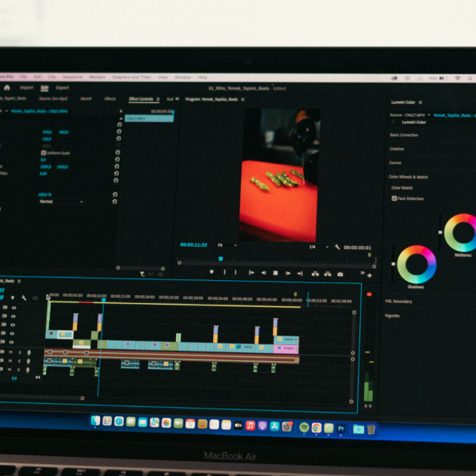The width and height of the screenshot is (476, 476).
Task: Reset the Opacity 100% parameter
Action: [115, 194]
